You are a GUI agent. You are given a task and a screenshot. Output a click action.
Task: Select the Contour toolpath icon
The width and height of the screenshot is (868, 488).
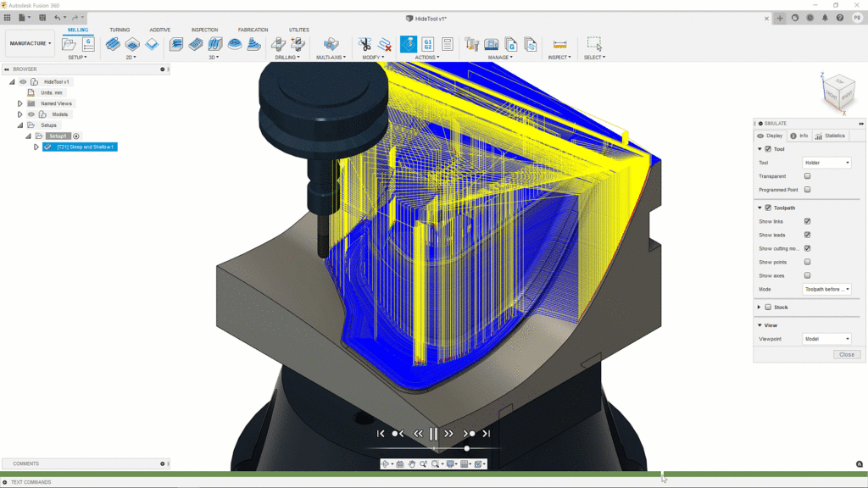pos(254,44)
